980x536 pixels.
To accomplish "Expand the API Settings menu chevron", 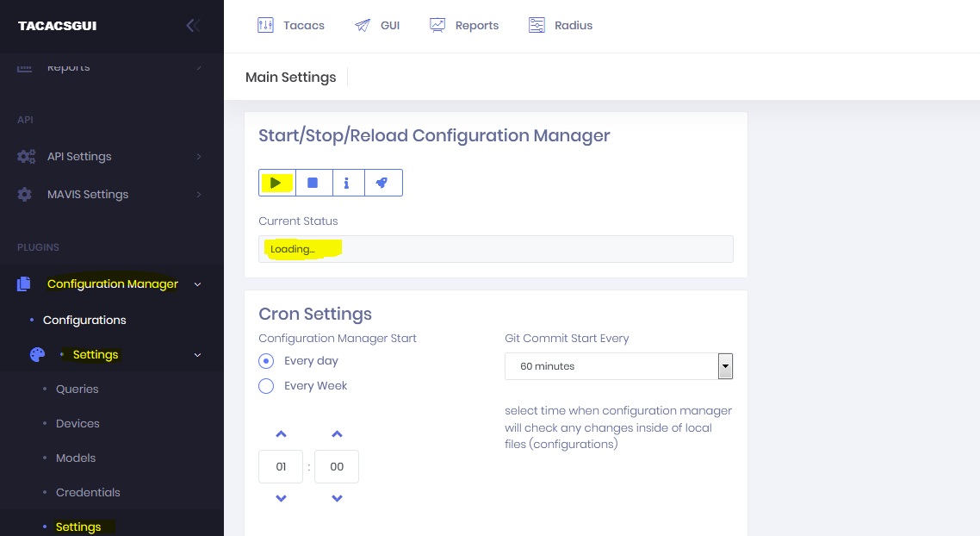I will 199,156.
